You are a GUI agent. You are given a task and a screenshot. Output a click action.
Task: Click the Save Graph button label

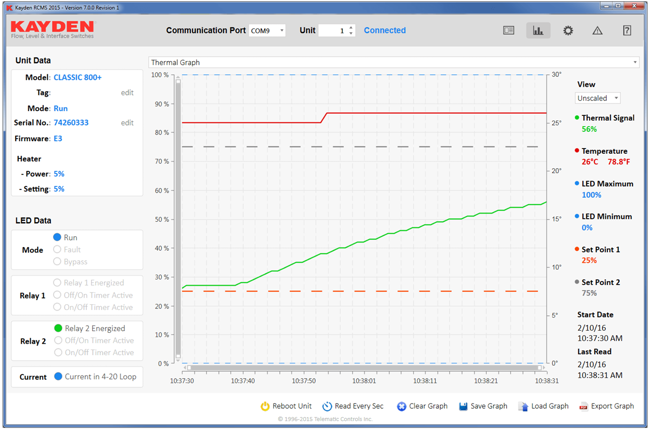point(489,406)
